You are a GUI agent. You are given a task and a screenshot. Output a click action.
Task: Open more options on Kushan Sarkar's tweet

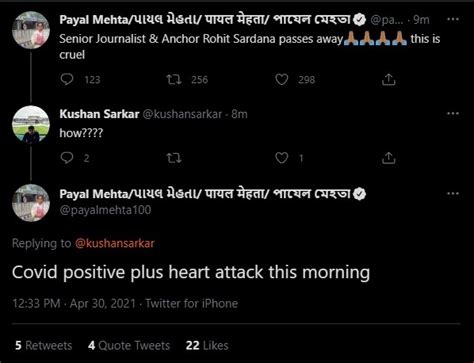point(453,114)
